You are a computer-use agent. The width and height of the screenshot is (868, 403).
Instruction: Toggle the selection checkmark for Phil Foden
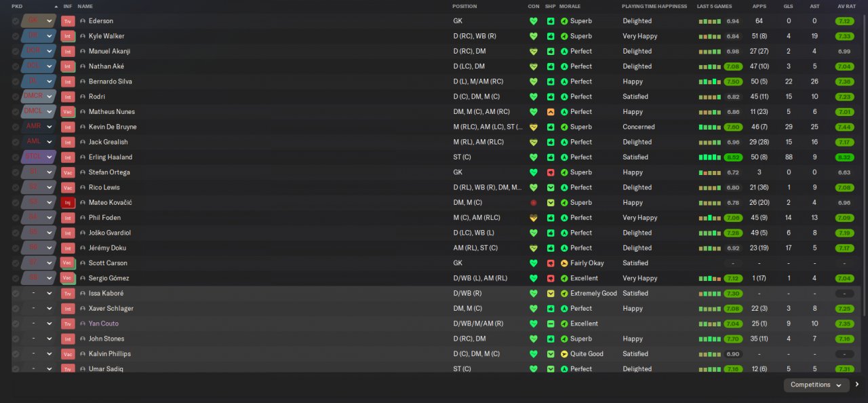(16, 218)
